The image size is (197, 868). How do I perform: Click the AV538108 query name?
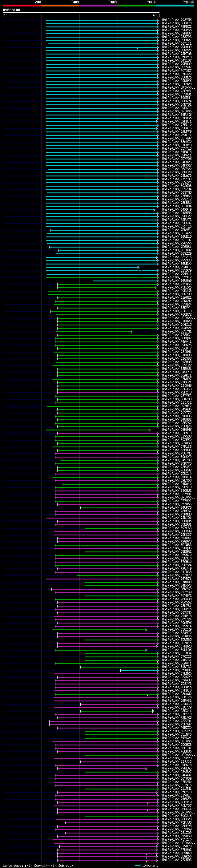click(x=11, y=10)
